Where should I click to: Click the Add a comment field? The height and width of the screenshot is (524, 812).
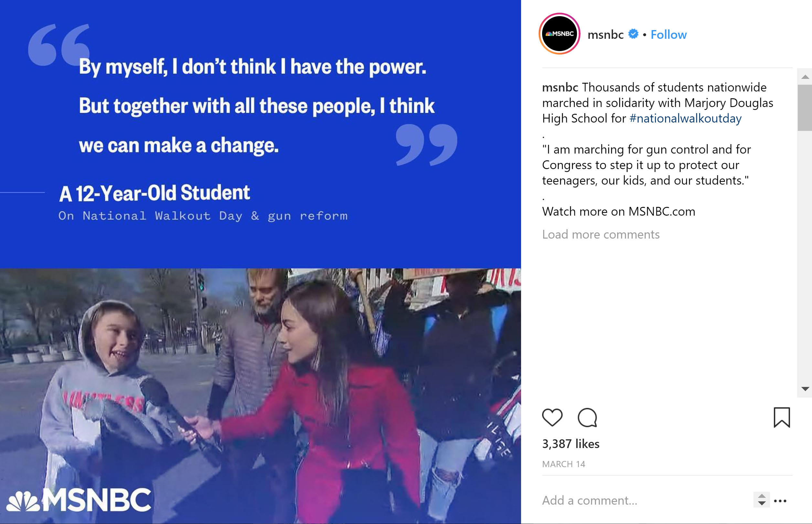645,500
